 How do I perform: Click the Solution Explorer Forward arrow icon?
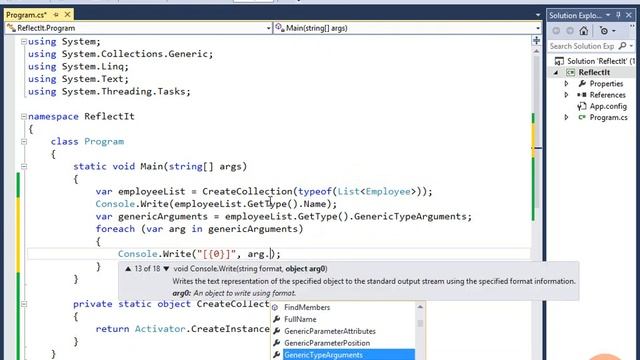coord(570,31)
